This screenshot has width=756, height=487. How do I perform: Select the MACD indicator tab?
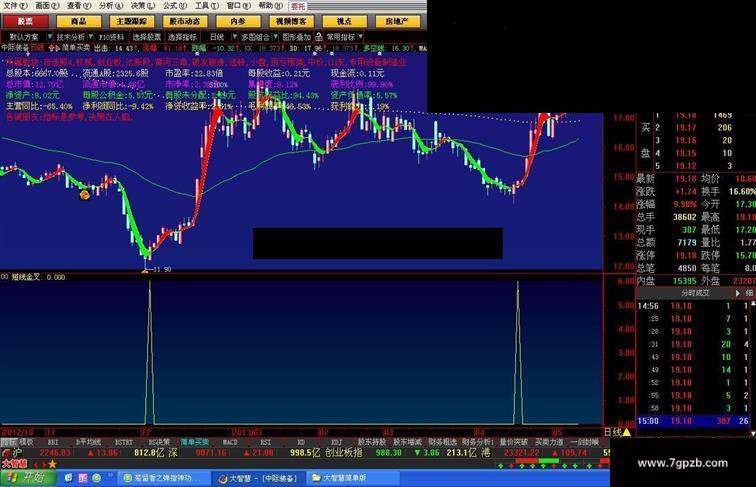230,442
